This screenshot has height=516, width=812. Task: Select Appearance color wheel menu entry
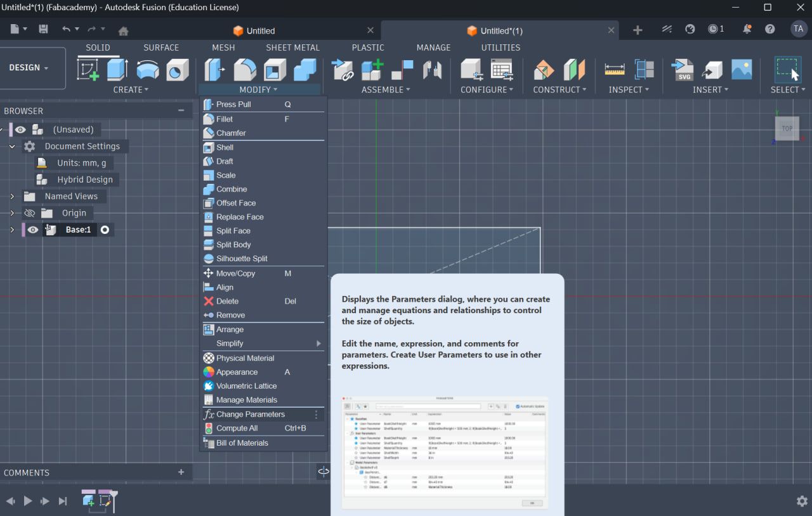click(x=237, y=372)
